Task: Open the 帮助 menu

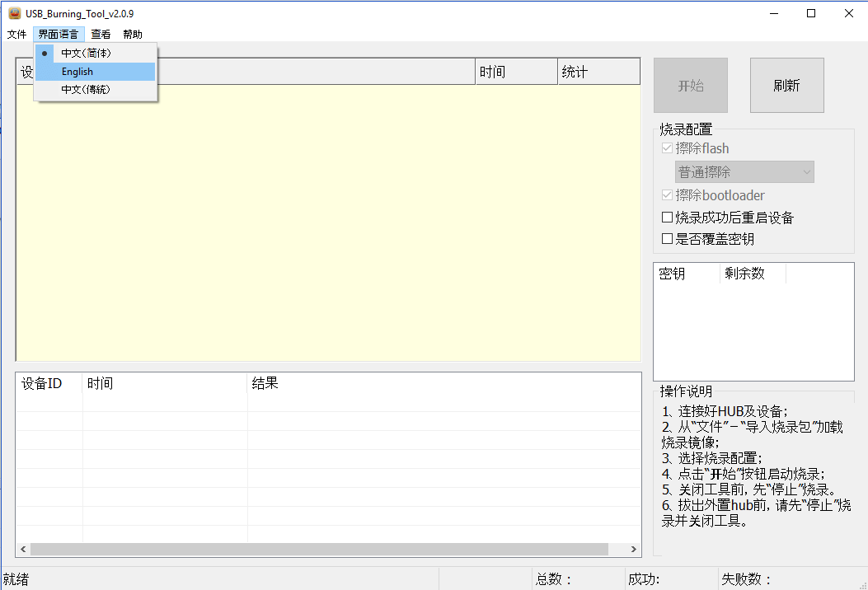Action: point(133,35)
